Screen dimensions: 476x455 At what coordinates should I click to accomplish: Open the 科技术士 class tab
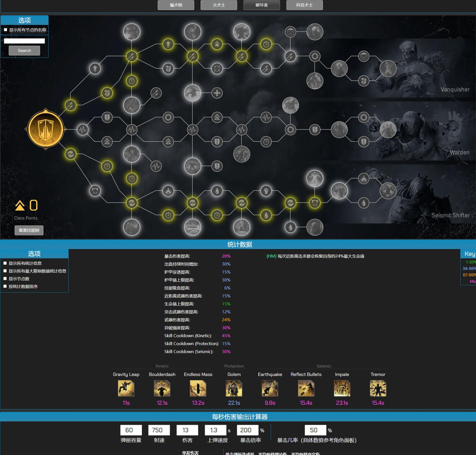click(305, 5)
